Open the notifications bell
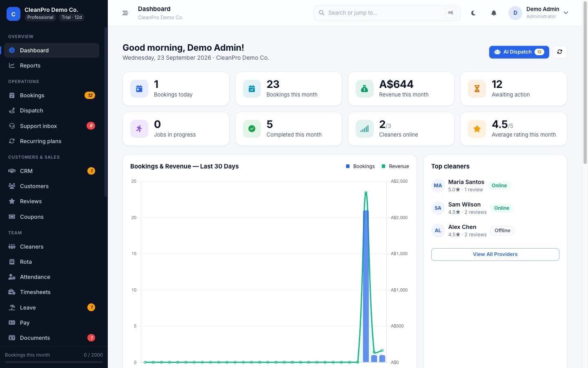Viewport: 588px width, 368px height. pyautogui.click(x=494, y=13)
